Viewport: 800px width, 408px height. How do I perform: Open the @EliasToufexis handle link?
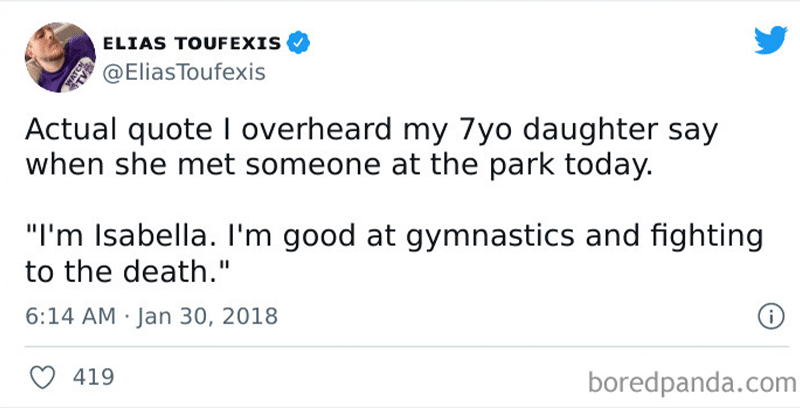(x=184, y=72)
